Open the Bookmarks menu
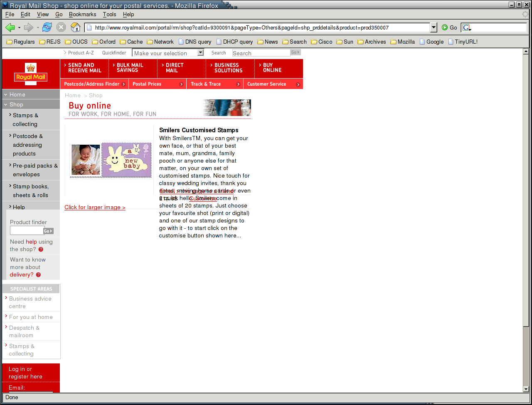 tap(82, 14)
